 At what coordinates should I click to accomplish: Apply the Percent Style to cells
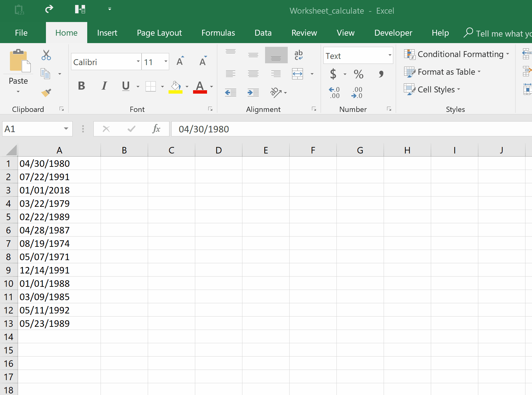(x=358, y=74)
